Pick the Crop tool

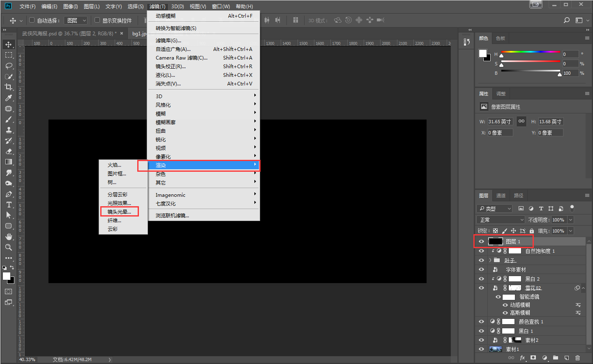tap(9, 87)
